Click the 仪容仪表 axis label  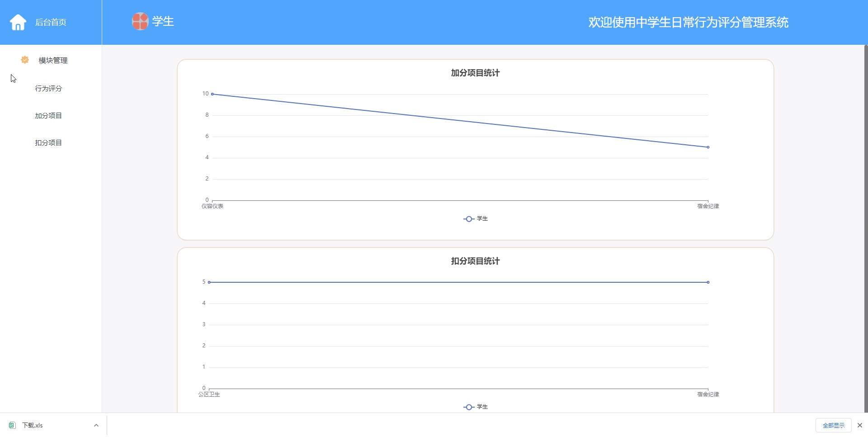(x=212, y=206)
